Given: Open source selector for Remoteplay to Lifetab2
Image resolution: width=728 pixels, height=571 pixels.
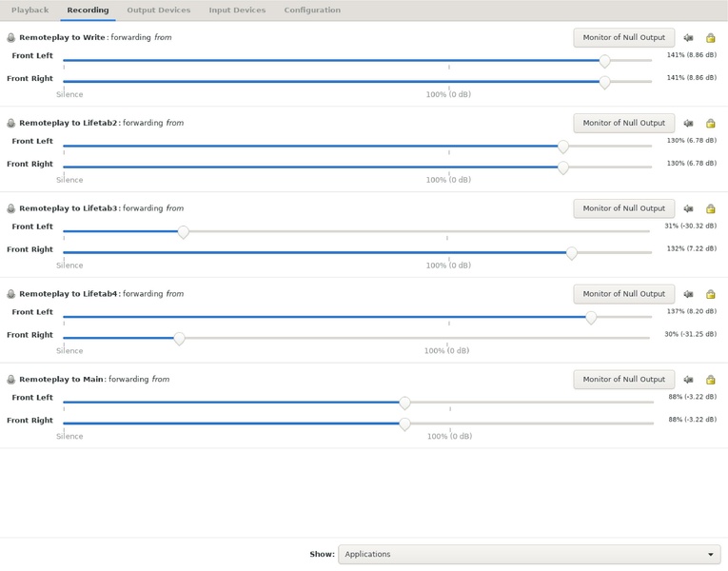Looking at the screenshot, I should click(623, 123).
